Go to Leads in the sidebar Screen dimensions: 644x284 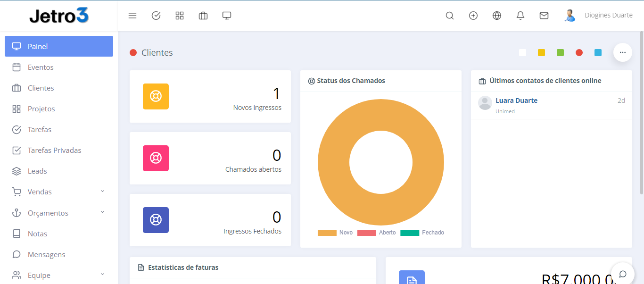[x=37, y=171]
